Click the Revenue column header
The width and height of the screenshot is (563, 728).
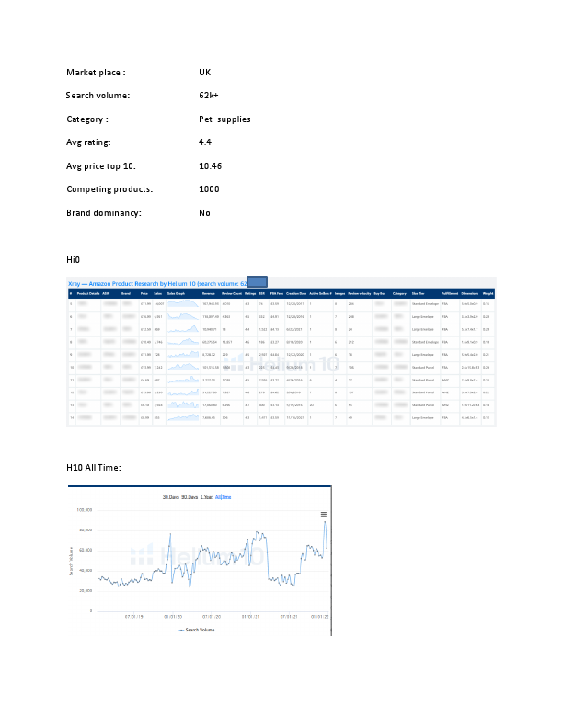point(209,293)
